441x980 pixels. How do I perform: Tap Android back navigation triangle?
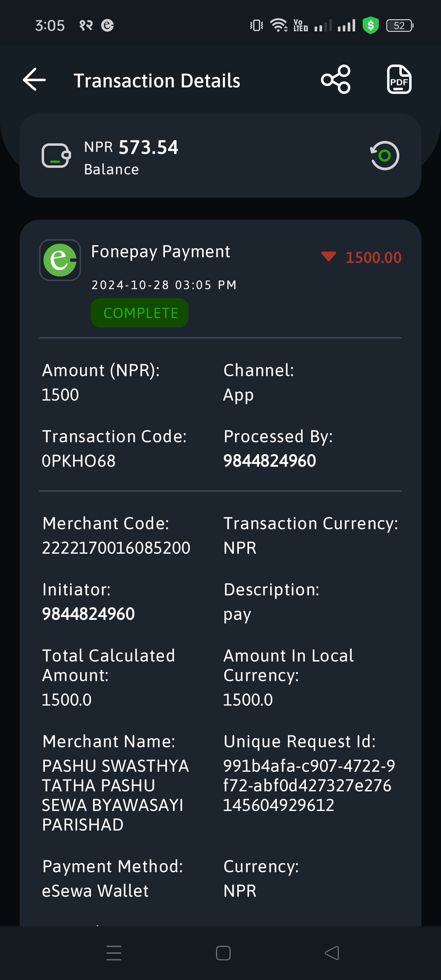tap(332, 953)
